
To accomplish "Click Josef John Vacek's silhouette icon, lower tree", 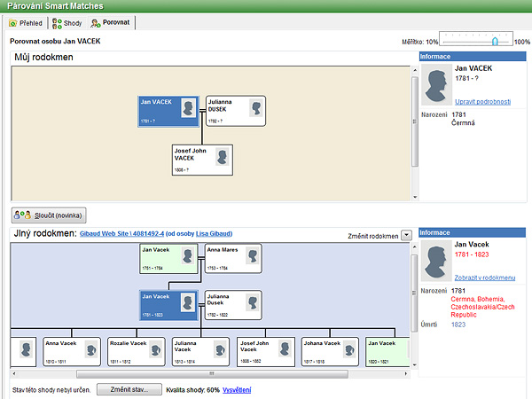I will point(285,349).
